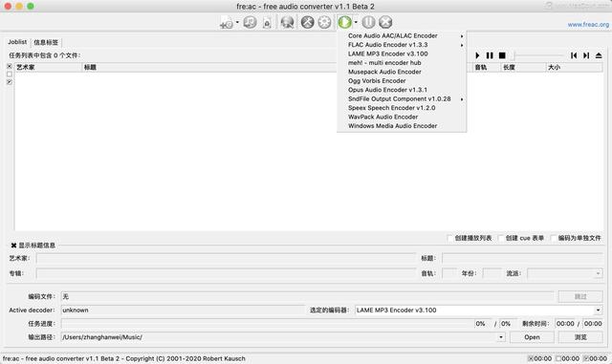Click the 长度 column header
This screenshot has width=612, height=364.
523,67
